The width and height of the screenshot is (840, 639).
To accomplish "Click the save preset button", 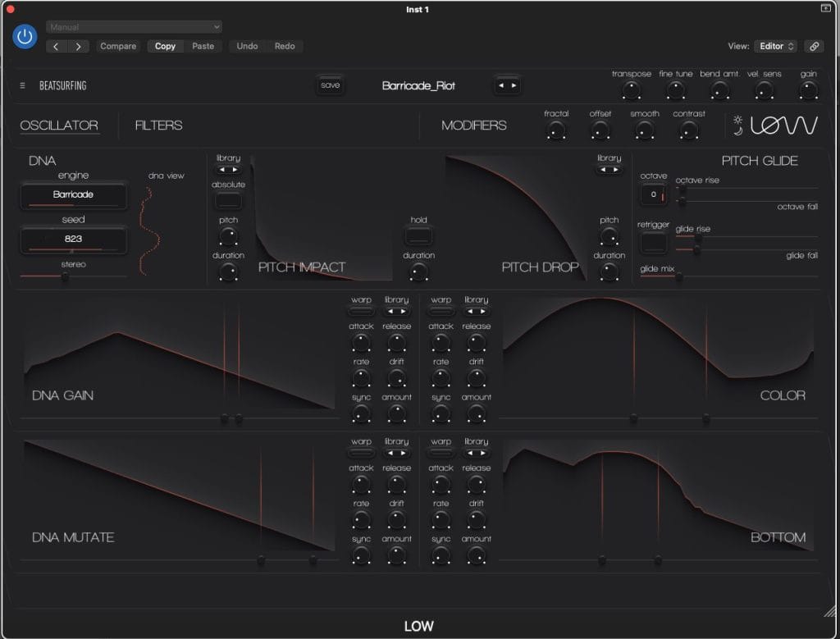I will click(331, 85).
